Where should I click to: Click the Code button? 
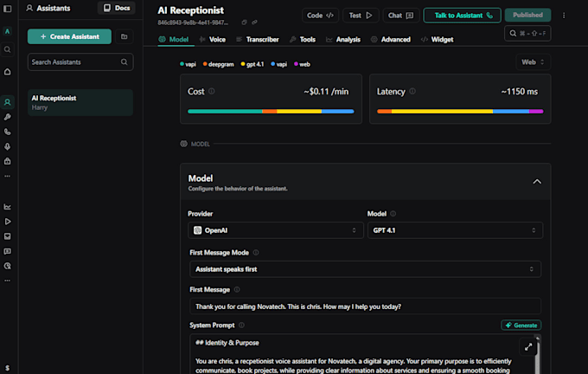(320, 16)
